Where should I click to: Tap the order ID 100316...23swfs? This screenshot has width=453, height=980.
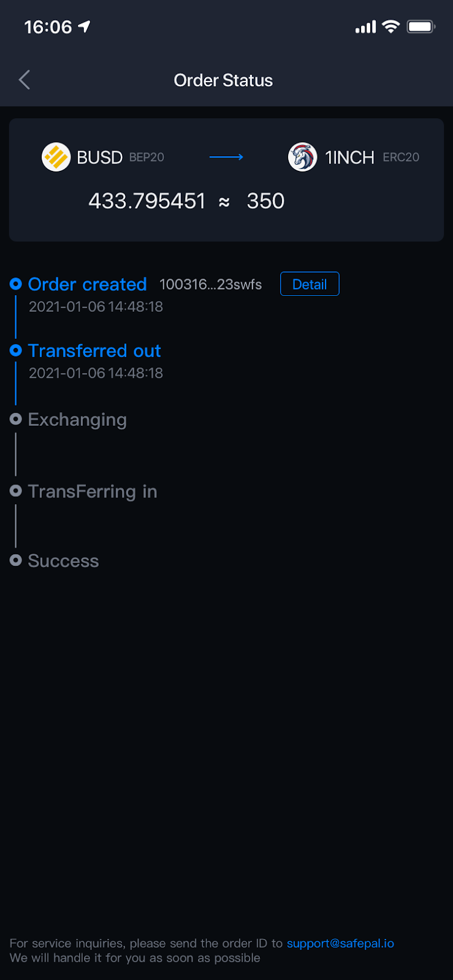click(210, 284)
